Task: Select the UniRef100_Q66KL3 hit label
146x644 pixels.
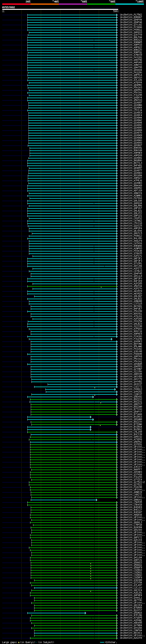Action: 131,522
